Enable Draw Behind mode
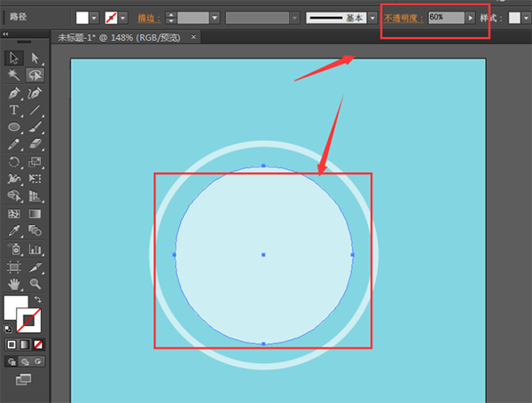 coord(25,361)
